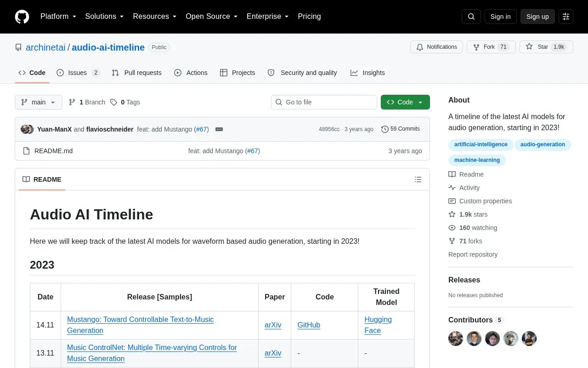Open README.md file

(53, 151)
